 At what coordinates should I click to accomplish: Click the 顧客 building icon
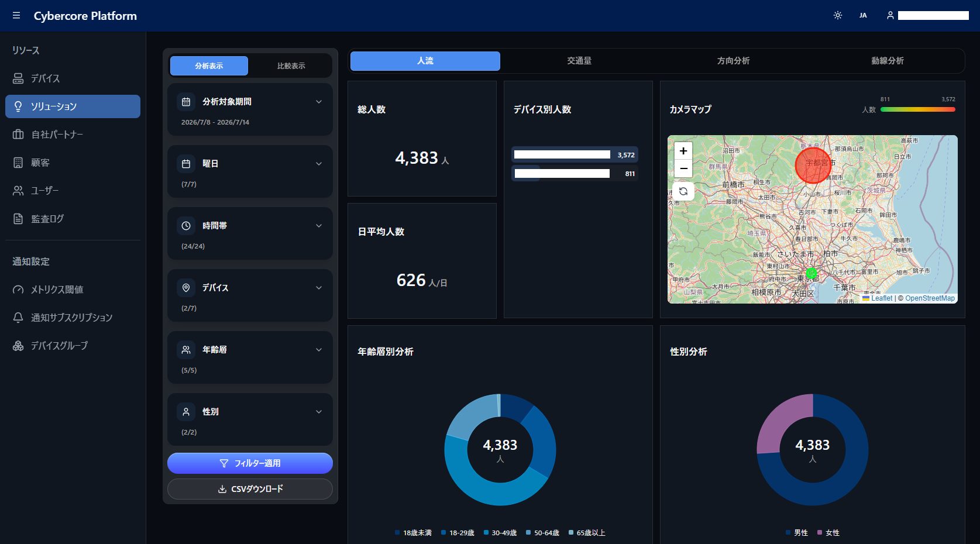click(x=18, y=163)
